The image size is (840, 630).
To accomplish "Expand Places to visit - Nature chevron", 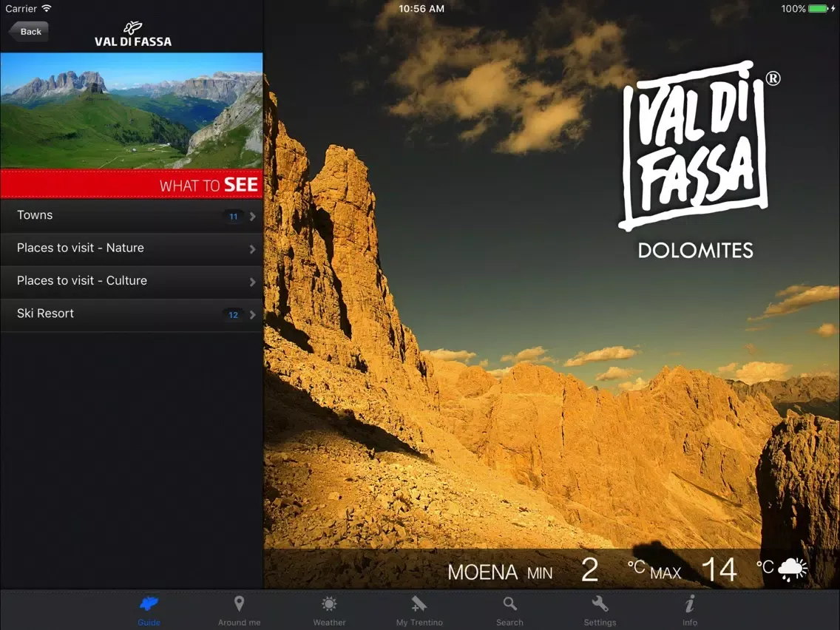I will click(252, 249).
